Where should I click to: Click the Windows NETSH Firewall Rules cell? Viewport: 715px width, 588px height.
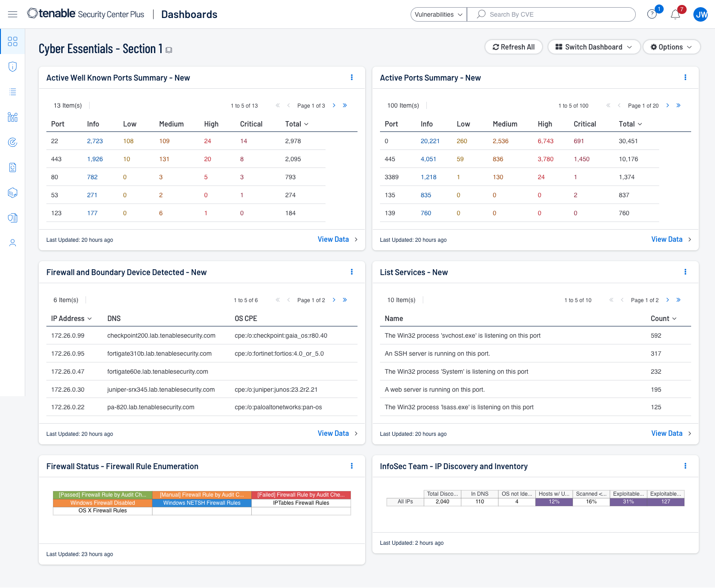(x=202, y=503)
